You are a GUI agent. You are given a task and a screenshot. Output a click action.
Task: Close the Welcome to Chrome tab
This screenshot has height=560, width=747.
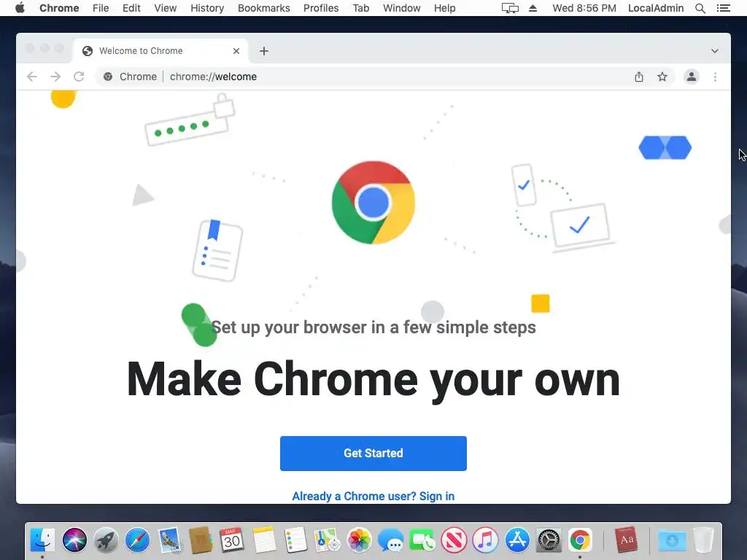click(x=236, y=51)
